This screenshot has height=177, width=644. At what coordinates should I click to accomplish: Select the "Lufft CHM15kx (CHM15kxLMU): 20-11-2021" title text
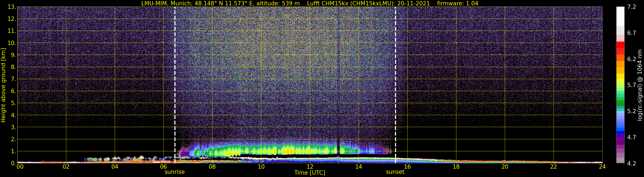368,3
